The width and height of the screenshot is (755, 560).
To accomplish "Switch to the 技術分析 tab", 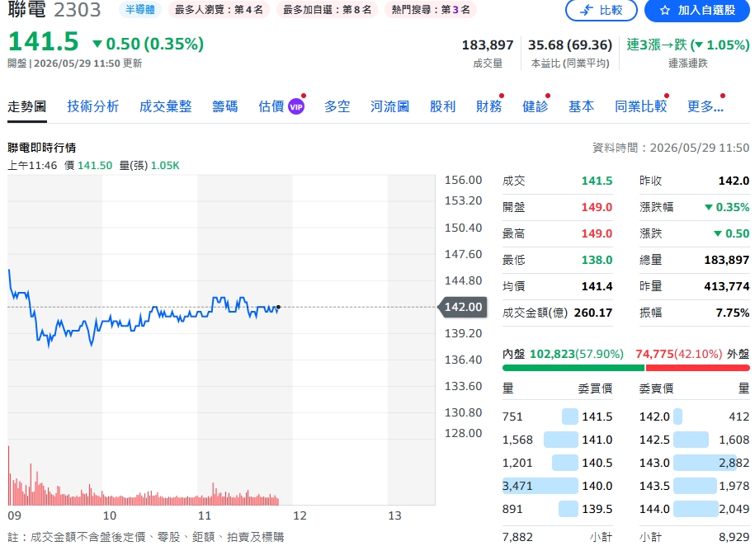I will click(x=93, y=106).
